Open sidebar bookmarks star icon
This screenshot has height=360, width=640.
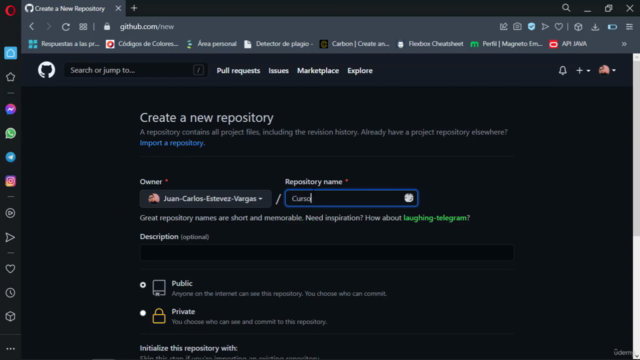[x=11, y=77]
